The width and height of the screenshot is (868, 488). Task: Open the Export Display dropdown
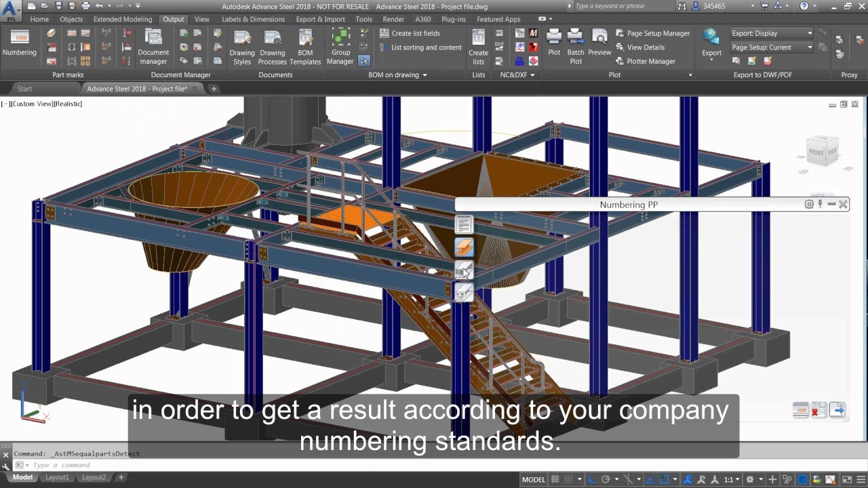808,33
